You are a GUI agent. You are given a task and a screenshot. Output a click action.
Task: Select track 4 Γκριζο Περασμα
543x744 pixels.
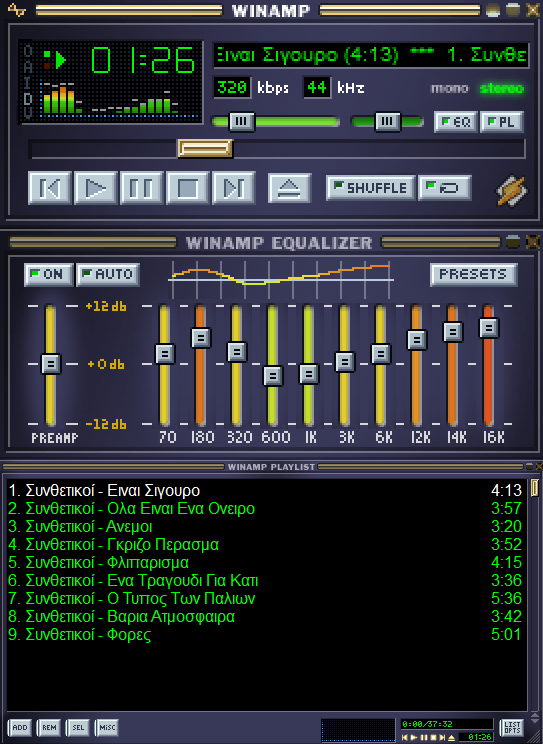pyautogui.click(x=264, y=544)
